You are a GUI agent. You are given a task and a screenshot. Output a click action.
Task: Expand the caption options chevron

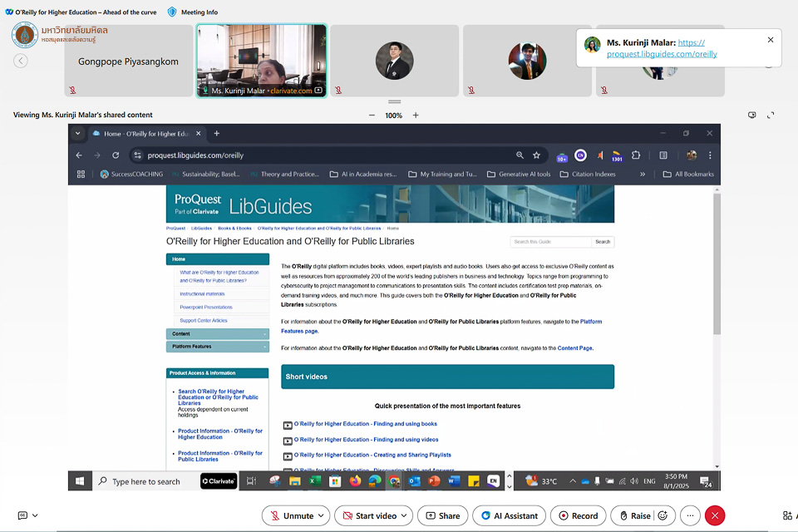coord(35,515)
